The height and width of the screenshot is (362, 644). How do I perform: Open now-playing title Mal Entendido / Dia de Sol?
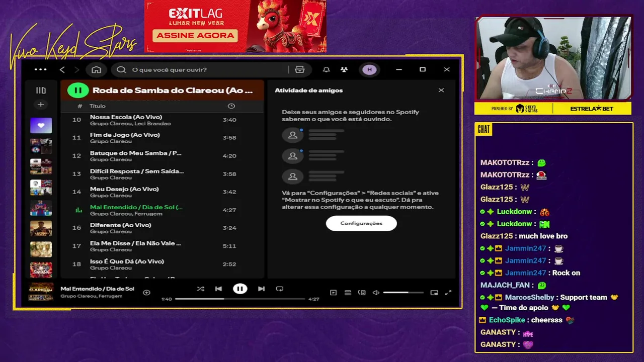tap(97, 289)
